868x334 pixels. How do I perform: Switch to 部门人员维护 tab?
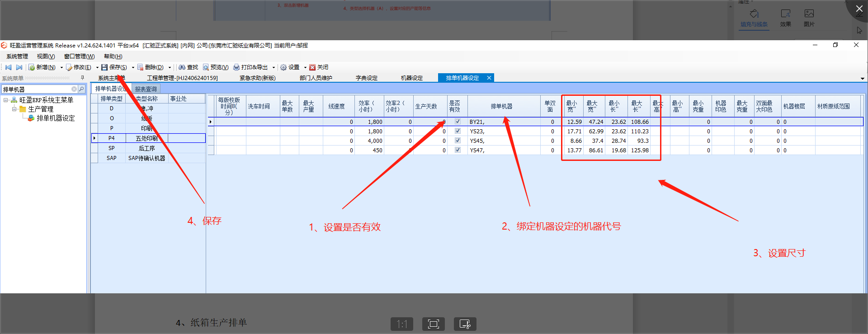(x=316, y=78)
